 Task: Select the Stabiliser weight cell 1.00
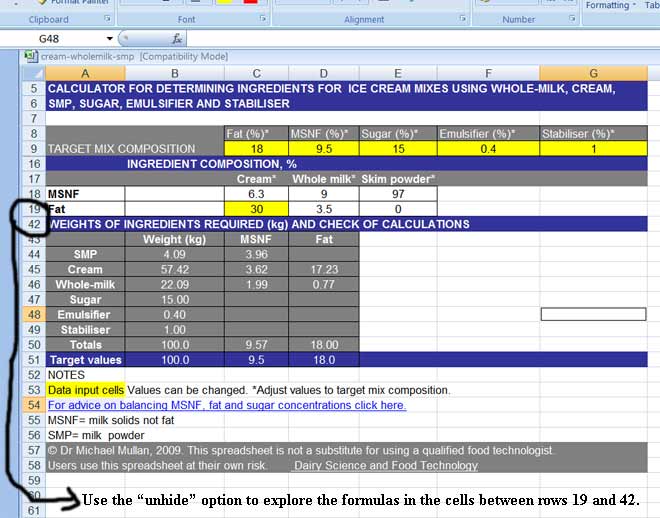(175, 329)
